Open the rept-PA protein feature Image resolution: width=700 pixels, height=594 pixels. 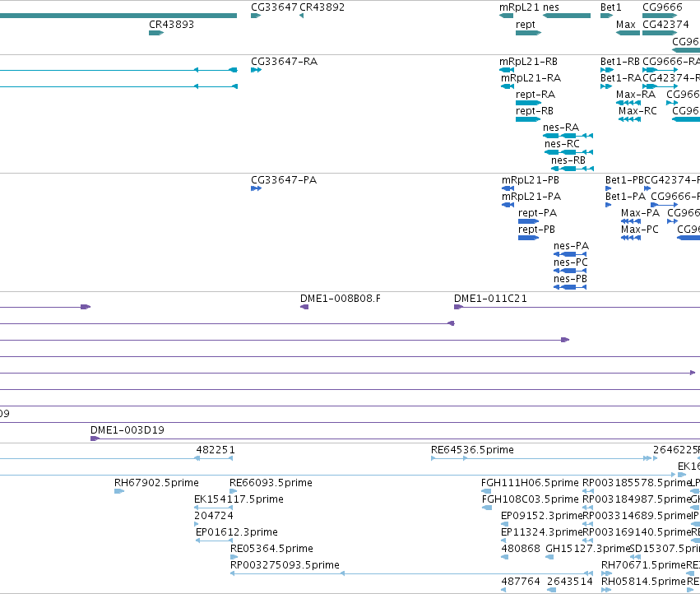[529, 221]
